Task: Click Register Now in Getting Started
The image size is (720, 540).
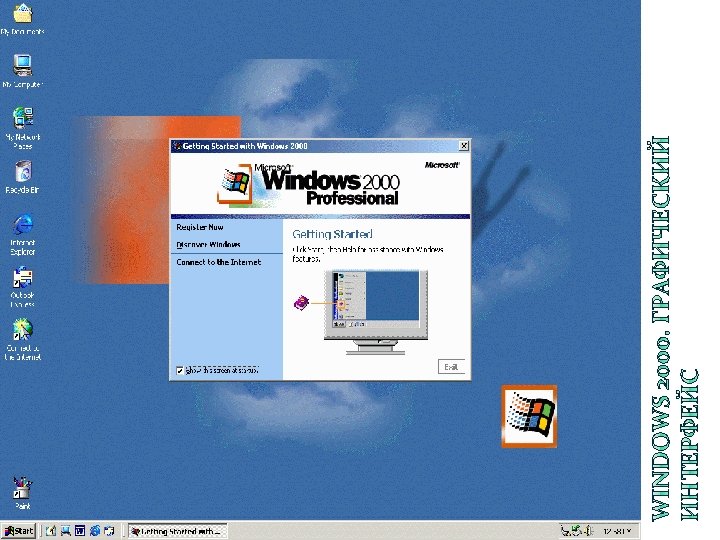Action: [200, 227]
